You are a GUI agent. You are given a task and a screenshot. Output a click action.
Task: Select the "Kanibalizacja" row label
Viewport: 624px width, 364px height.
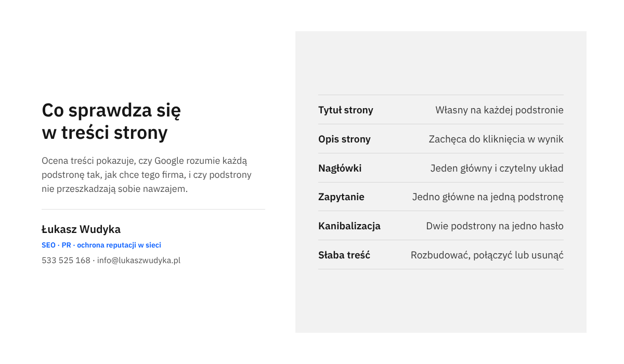tap(349, 226)
